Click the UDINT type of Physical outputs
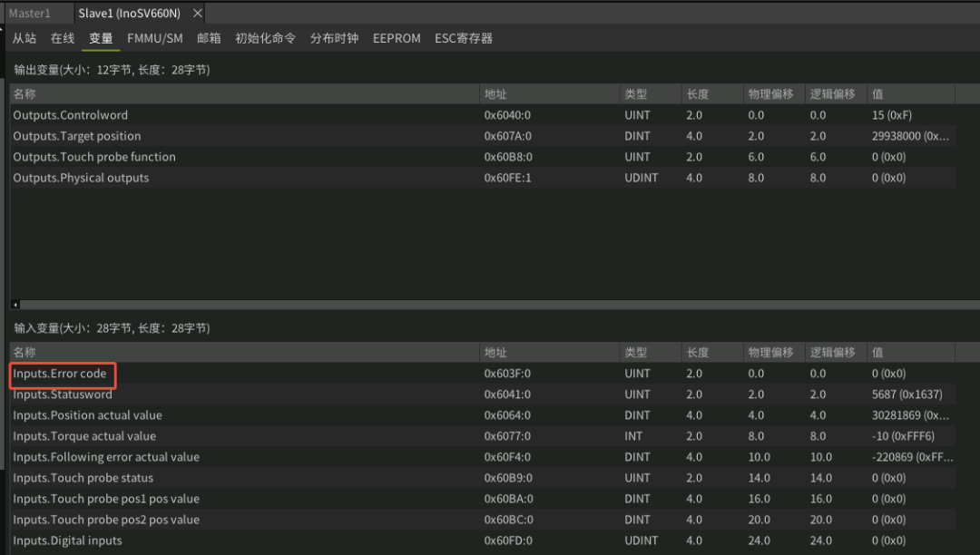The image size is (980, 555). pos(642,178)
